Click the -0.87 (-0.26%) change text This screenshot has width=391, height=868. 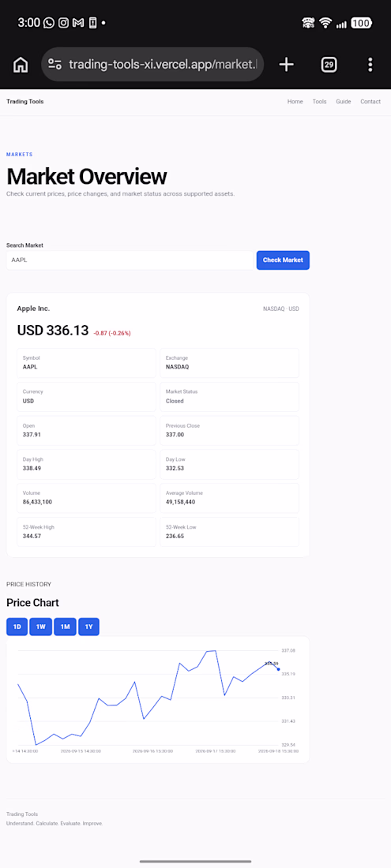(x=112, y=333)
